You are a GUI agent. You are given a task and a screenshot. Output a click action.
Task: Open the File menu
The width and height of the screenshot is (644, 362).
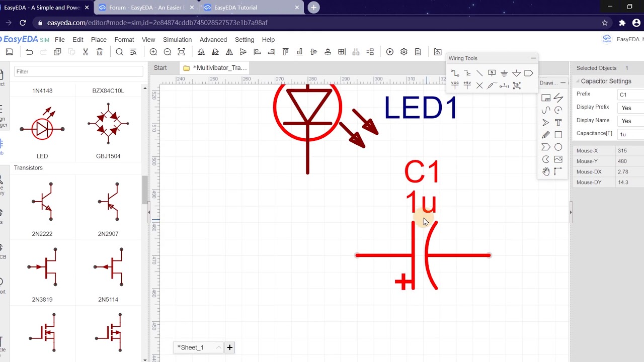pos(59,40)
